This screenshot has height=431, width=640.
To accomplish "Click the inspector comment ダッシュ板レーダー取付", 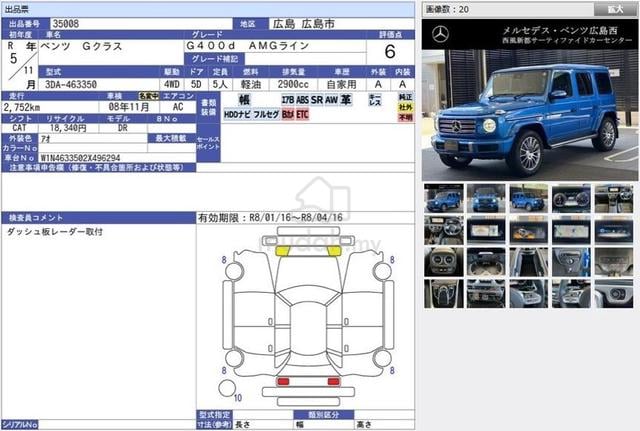I will pyautogui.click(x=55, y=232).
